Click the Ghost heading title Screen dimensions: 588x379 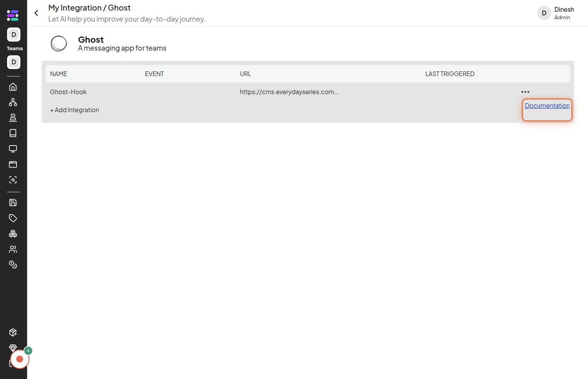tap(91, 40)
